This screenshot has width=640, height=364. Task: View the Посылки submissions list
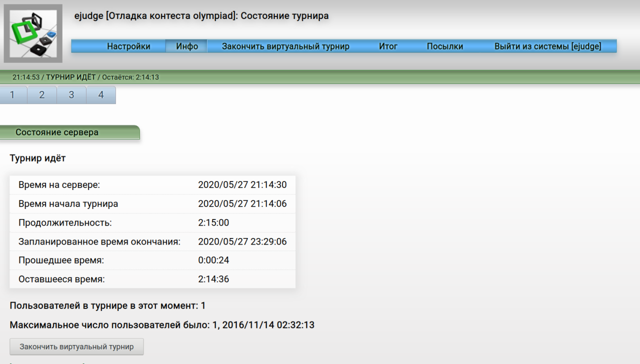point(445,46)
